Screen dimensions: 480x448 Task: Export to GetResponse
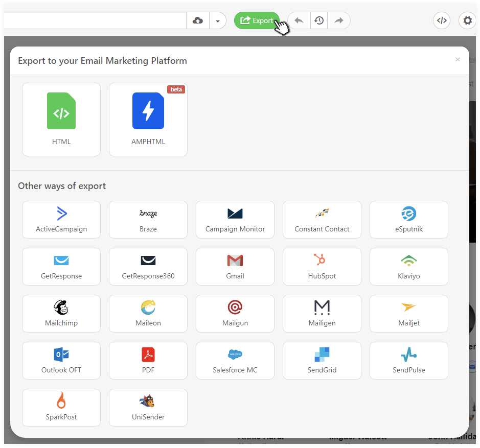pyautogui.click(x=61, y=267)
